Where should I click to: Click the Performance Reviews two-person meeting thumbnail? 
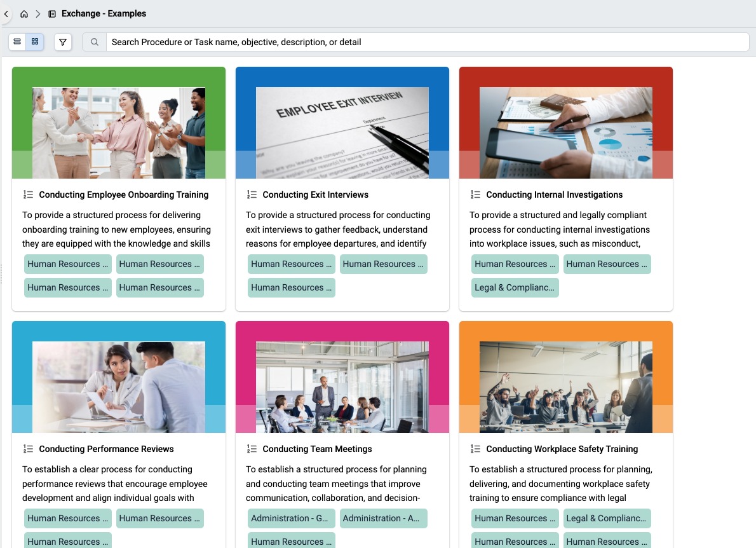pos(119,387)
